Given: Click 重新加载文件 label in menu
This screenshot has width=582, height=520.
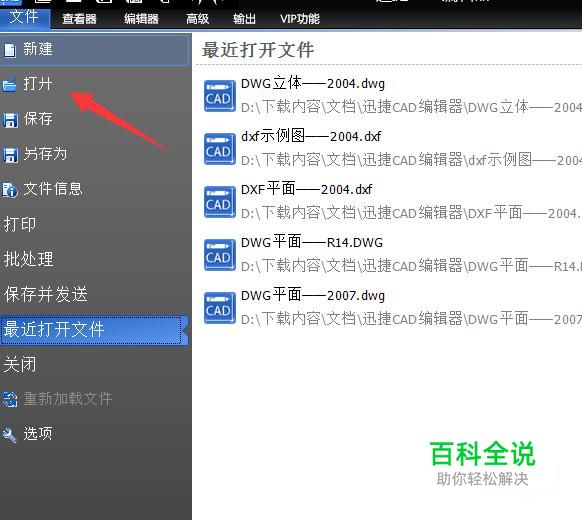Looking at the screenshot, I should pos(68,399).
